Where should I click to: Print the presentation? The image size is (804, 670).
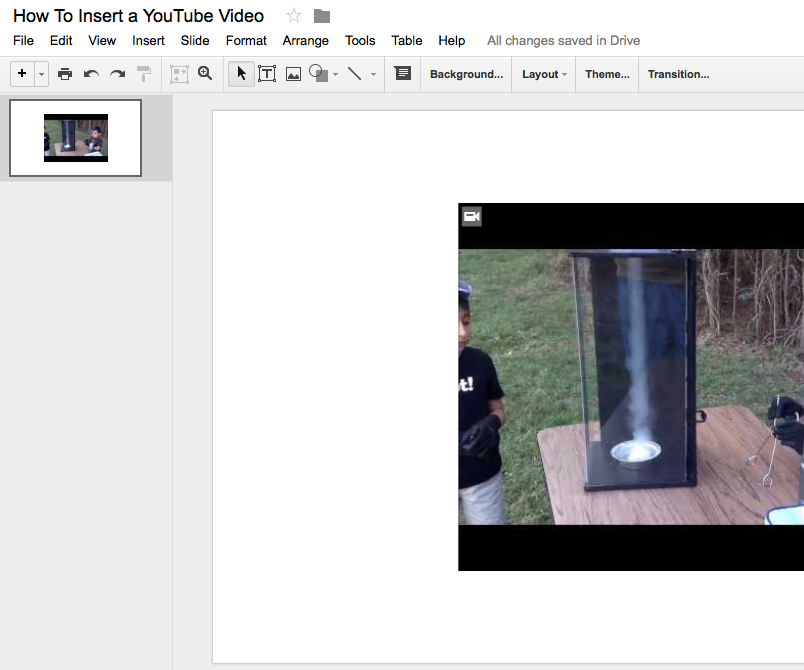coord(65,73)
